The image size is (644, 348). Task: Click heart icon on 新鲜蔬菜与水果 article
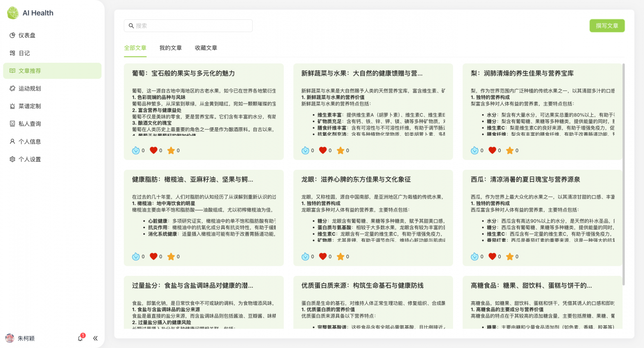(x=323, y=150)
